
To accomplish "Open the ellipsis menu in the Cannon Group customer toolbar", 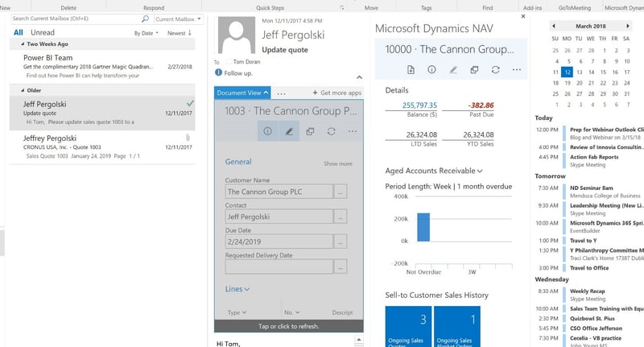I will (517, 70).
